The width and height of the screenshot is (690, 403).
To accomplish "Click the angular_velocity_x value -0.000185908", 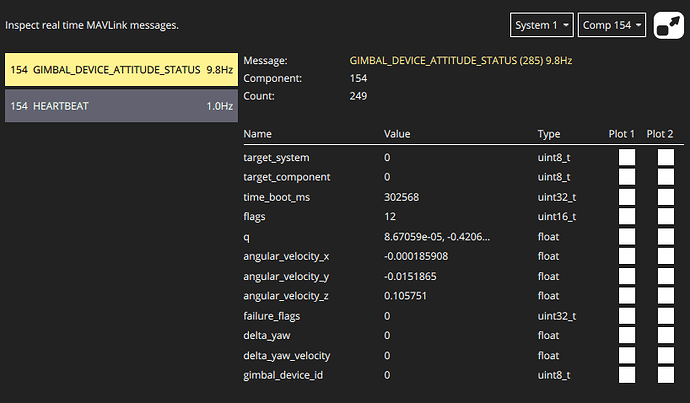I will click(x=416, y=256).
